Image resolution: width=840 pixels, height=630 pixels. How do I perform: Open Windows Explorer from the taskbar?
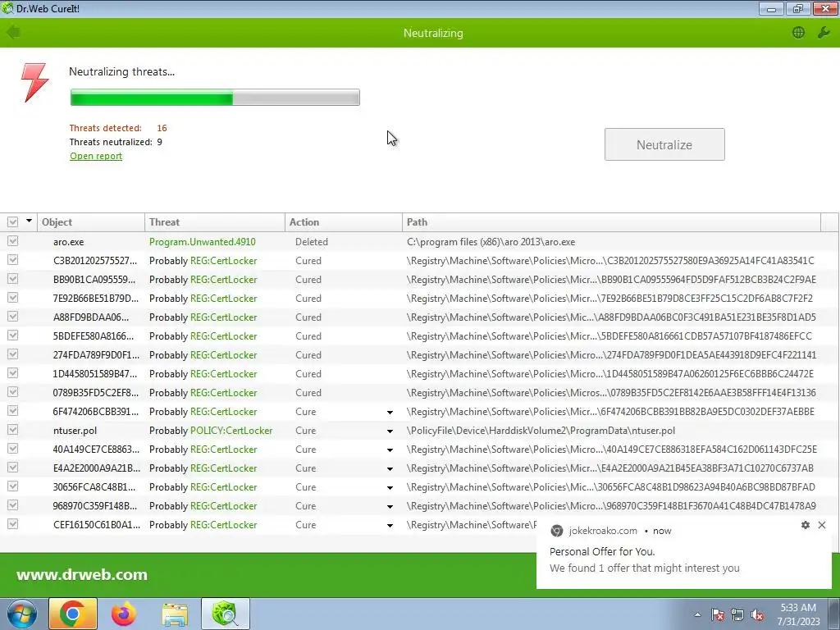[175, 614]
